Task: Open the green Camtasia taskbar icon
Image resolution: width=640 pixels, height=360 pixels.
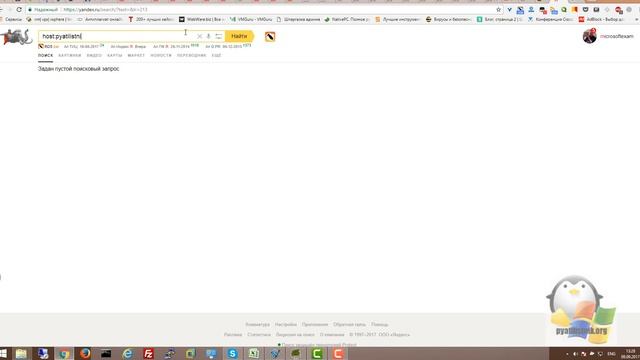Action: (x=317, y=353)
